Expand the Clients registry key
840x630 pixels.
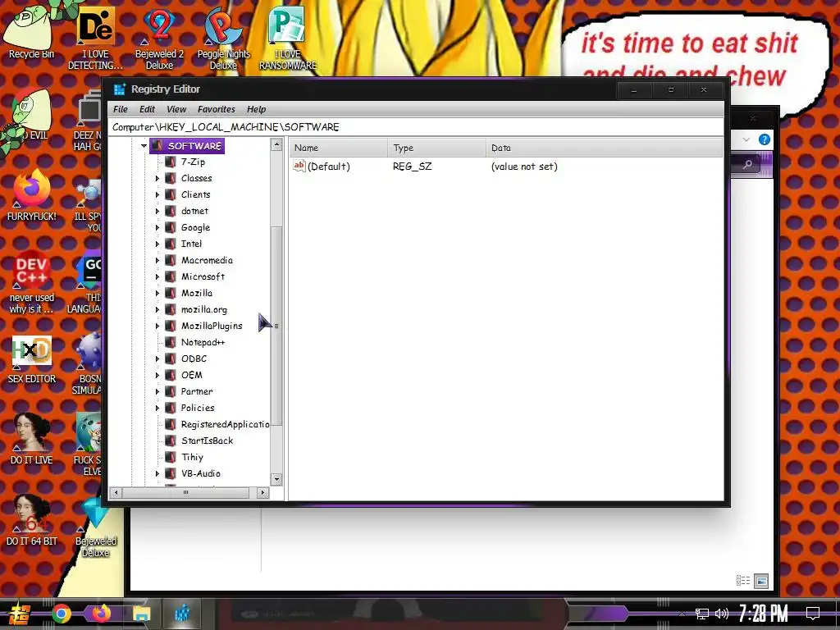click(157, 195)
